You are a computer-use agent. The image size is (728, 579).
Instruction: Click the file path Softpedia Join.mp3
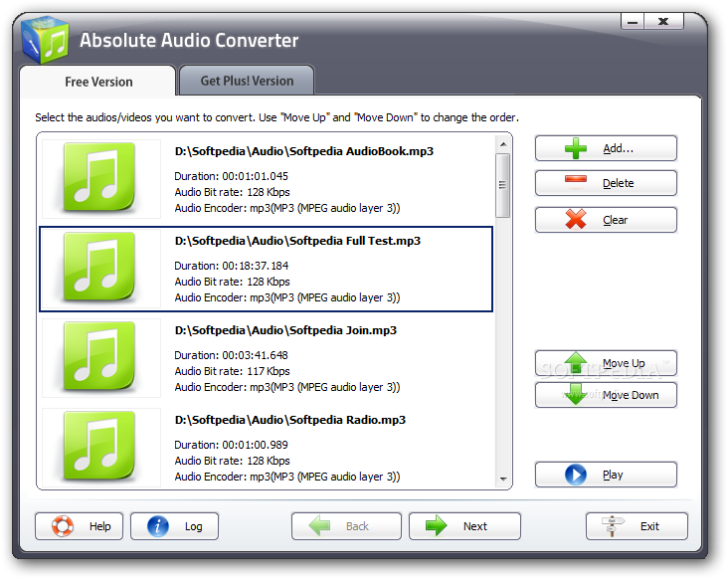point(285,330)
